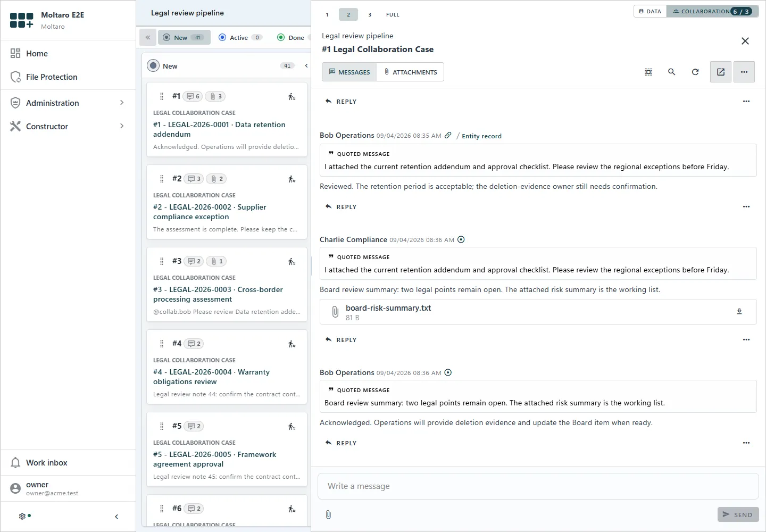
Task: Open assignee icon on card #3
Action: (x=292, y=262)
